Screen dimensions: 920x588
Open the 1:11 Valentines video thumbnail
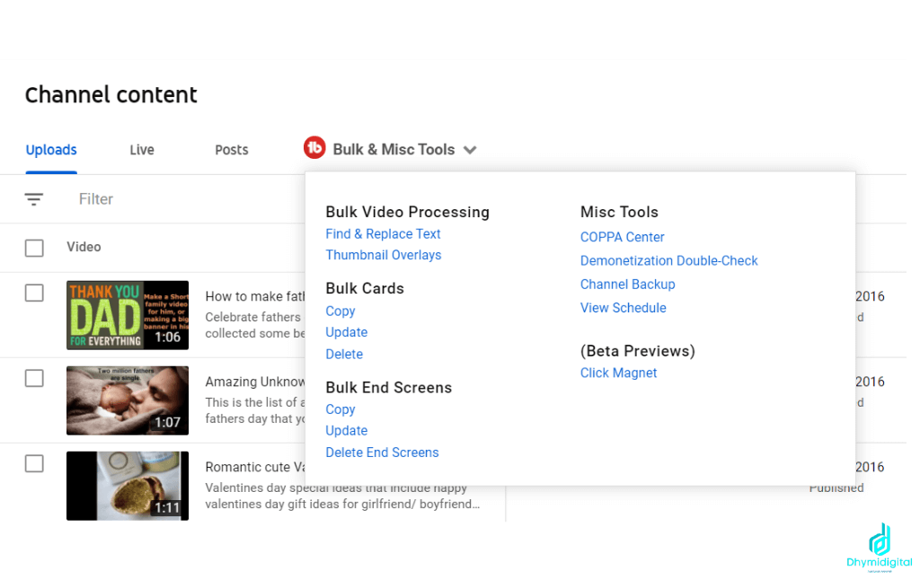(x=128, y=486)
